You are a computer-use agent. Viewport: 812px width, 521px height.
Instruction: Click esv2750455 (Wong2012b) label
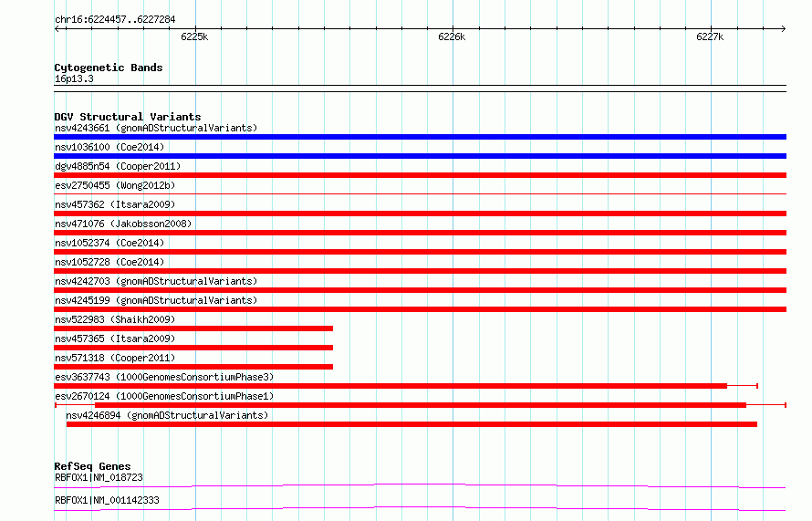115,185
